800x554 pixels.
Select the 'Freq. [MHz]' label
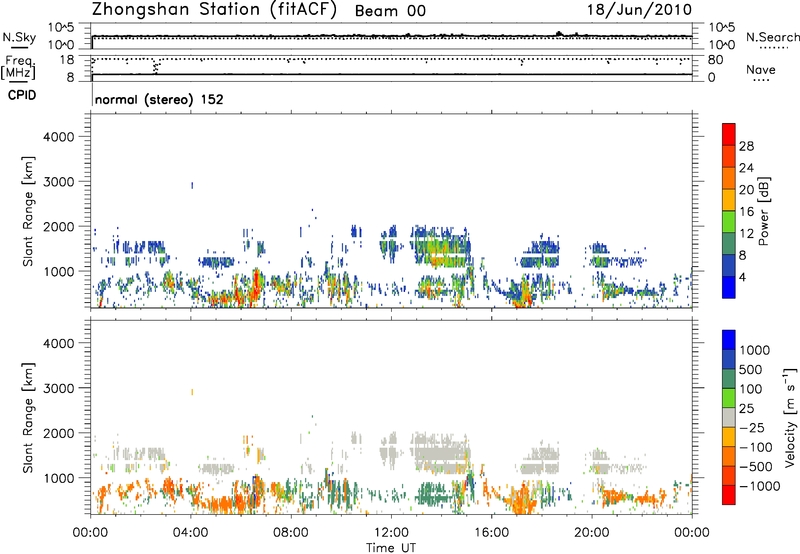pyautogui.click(x=18, y=67)
